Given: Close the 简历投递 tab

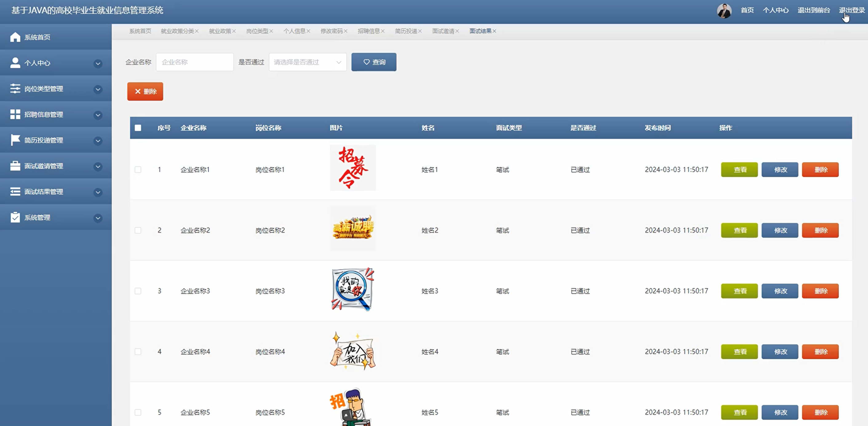Looking at the screenshot, I should [420, 31].
